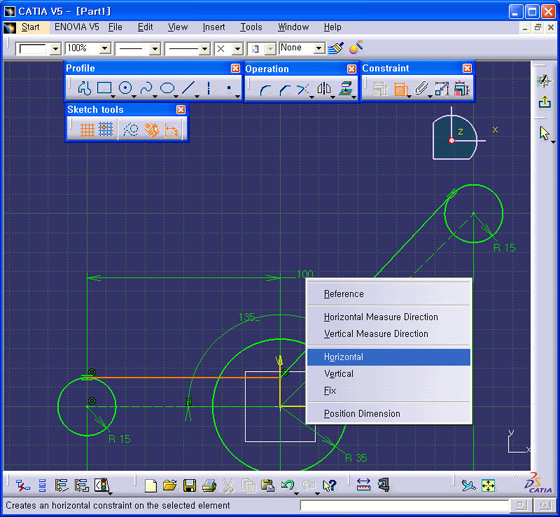
Task: Choose Vertical in the context menu
Action: [x=389, y=374]
